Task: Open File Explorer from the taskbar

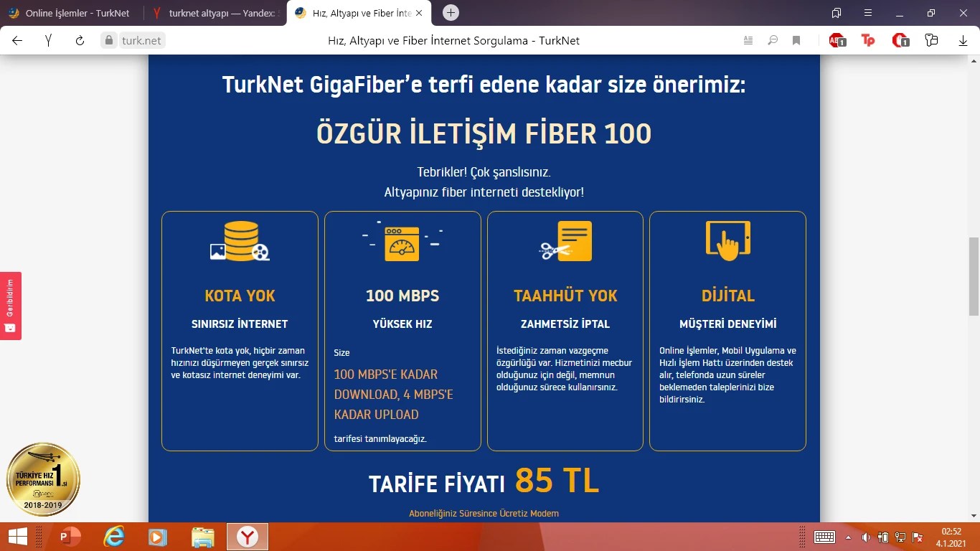Action: (x=203, y=537)
